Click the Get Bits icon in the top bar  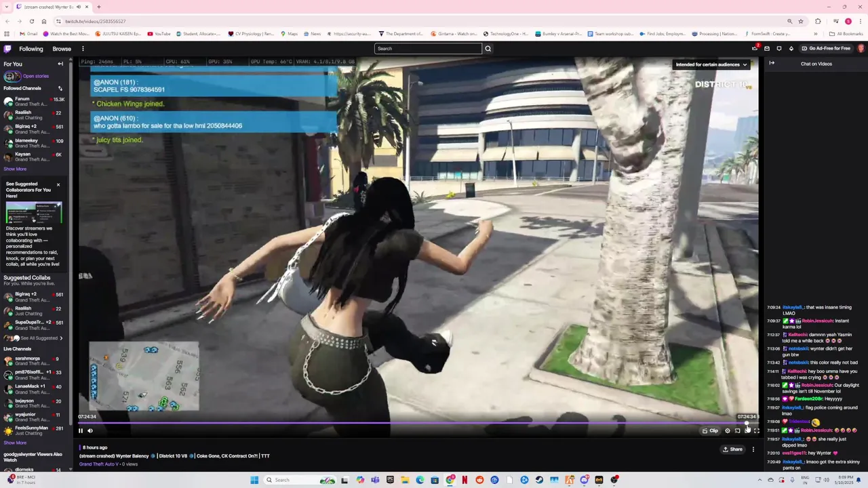click(x=791, y=49)
